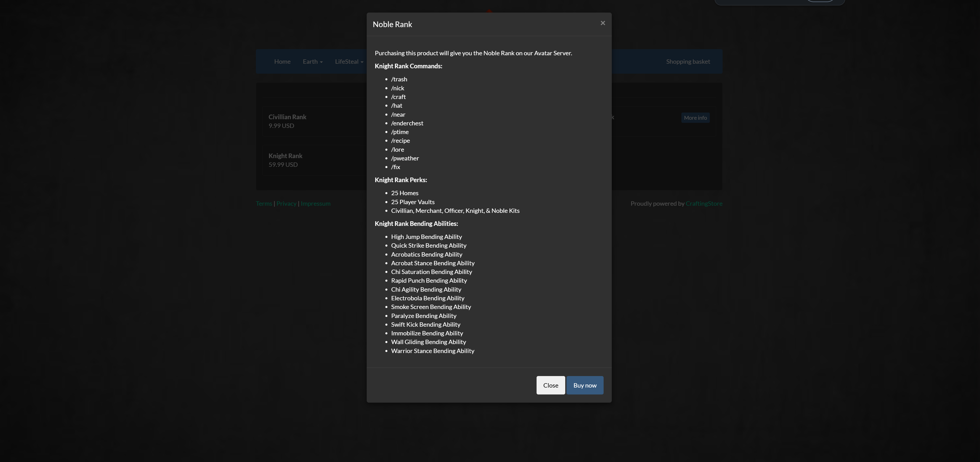Click the Knight Rank Perks heading

click(x=401, y=180)
